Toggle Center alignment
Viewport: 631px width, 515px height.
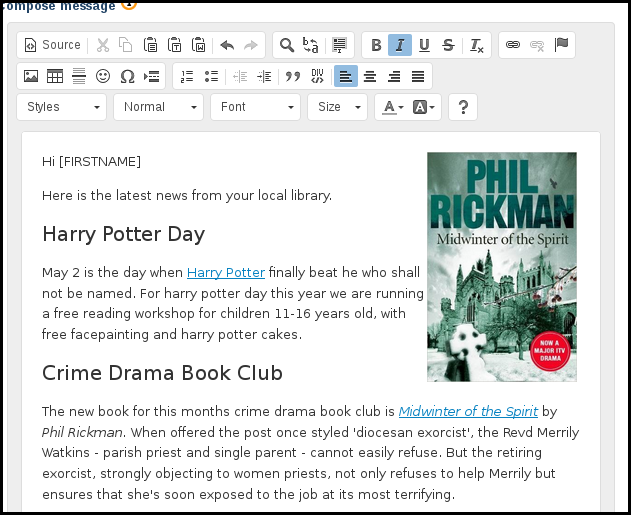[370, 76]
